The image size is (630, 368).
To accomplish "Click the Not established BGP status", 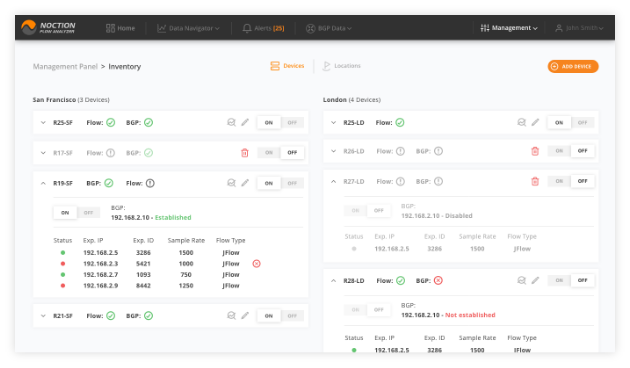I will click(470, 315).
